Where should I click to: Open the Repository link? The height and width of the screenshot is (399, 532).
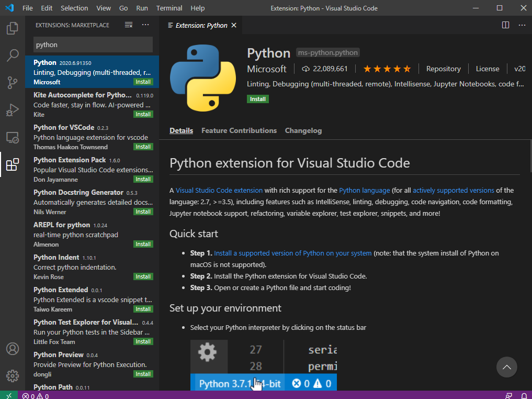tap(443, 69)
